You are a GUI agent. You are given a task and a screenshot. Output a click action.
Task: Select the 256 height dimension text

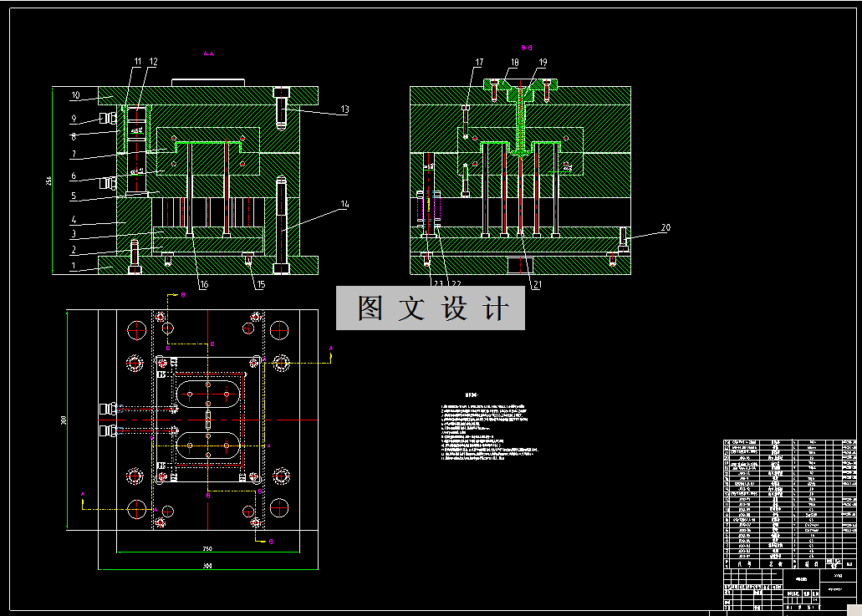(48, 181)
